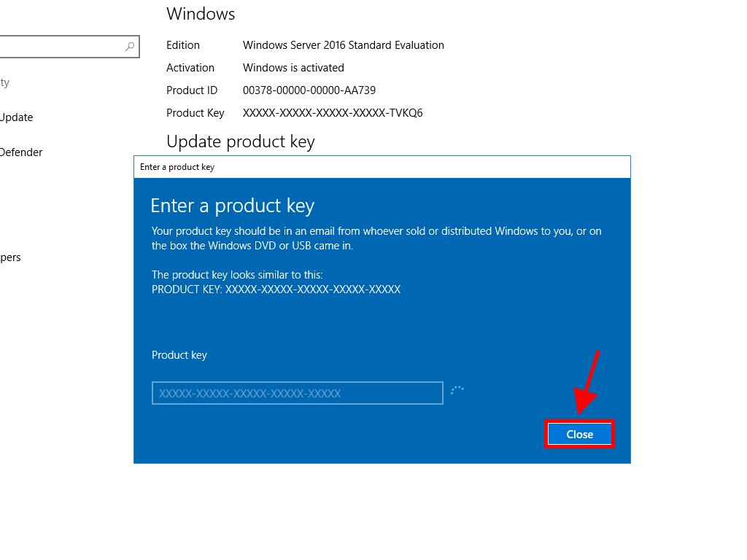Click the large 'Enter a product key' heading
This screenshot has width=747, height=560.
232,206
